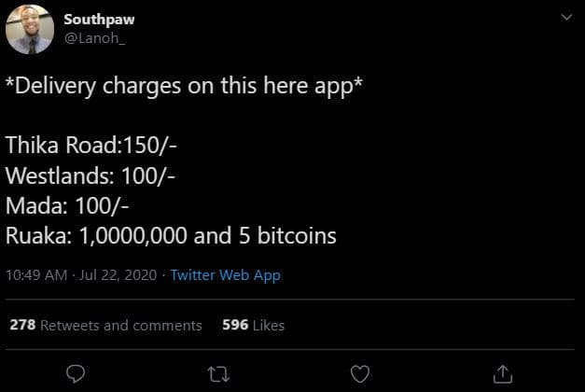Open the Twitter Web App source link
Viewport: 585px width, 392px height.
pyautogui.click(x=225, y=275)
